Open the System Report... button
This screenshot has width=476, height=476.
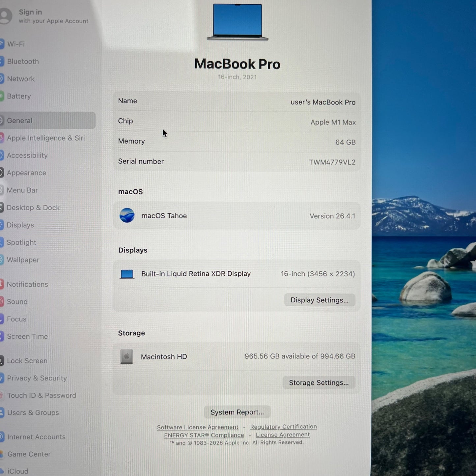tap(237, 412)
